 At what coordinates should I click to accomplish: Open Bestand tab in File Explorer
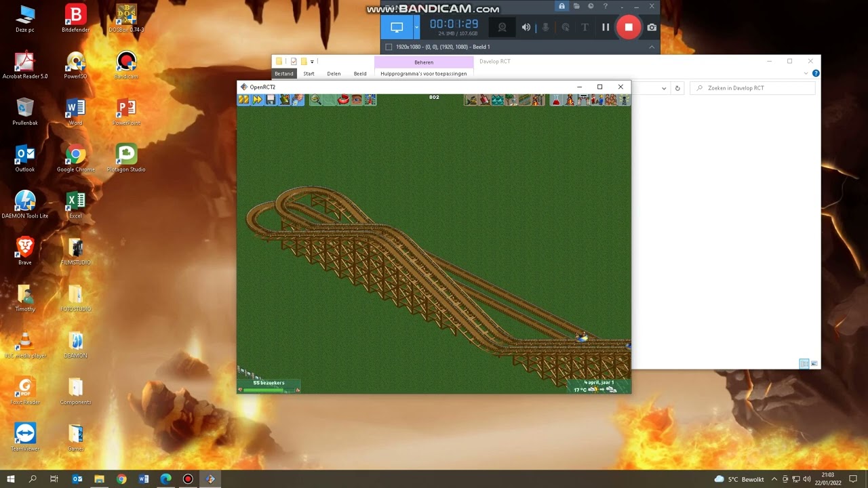pyautogui.click(x=284, y=73)
